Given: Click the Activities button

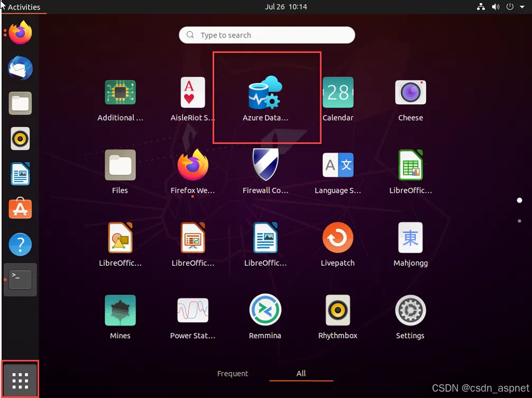Looking at the screenshot, I should coord(24,7).
